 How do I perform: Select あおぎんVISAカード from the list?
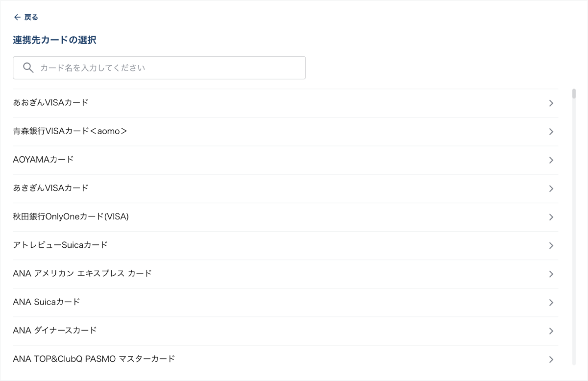click(50, 103)
